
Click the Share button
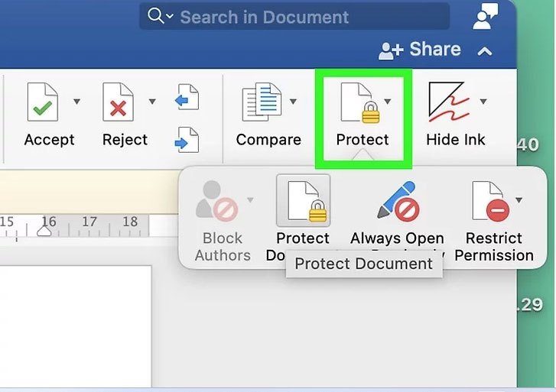click(x=420, y=50)
